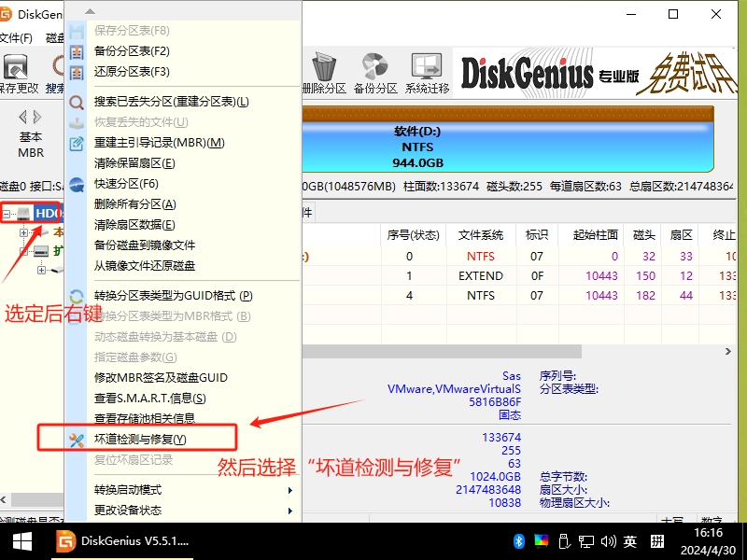This screenshot has height=560, width=747.
Task: Open the 转换启动模式 submenu arrow
Action: point(290,491)
